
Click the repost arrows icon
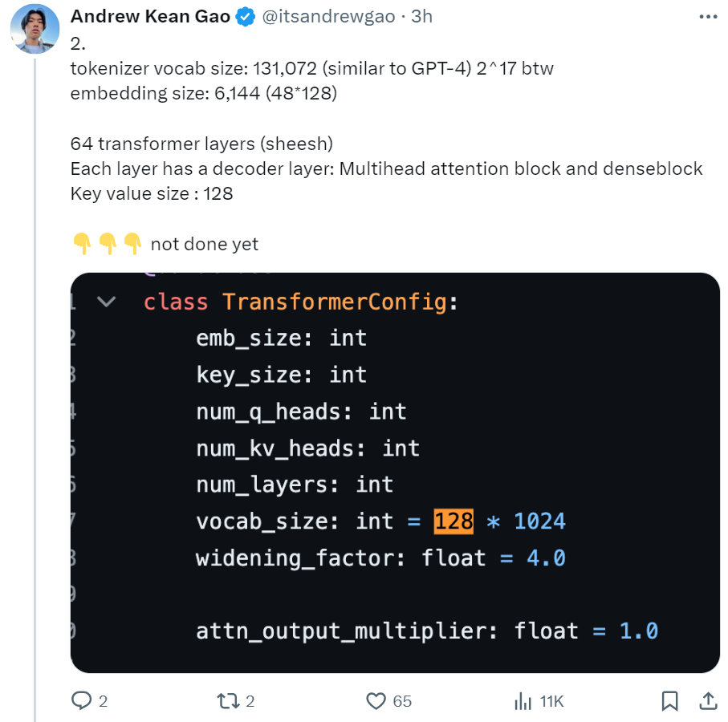click(229, 701)
